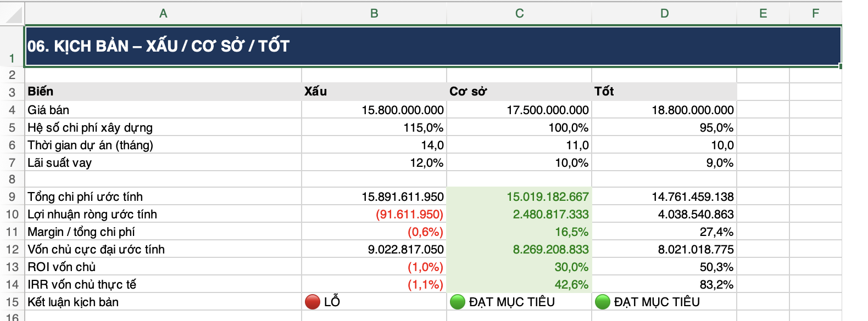Image resolution: width=868 pixels, height=321 pixels.
Task: Click the 'Kết luận kịch bản' cell
Action: (163, 302)
